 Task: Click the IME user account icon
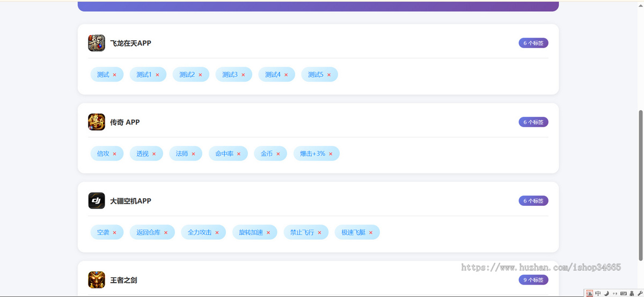[632, 293]
